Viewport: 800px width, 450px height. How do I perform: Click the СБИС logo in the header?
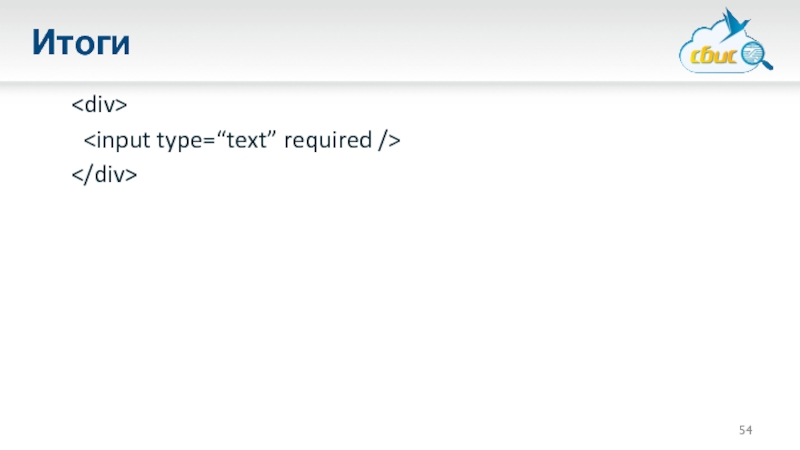[x=725, y=46]
